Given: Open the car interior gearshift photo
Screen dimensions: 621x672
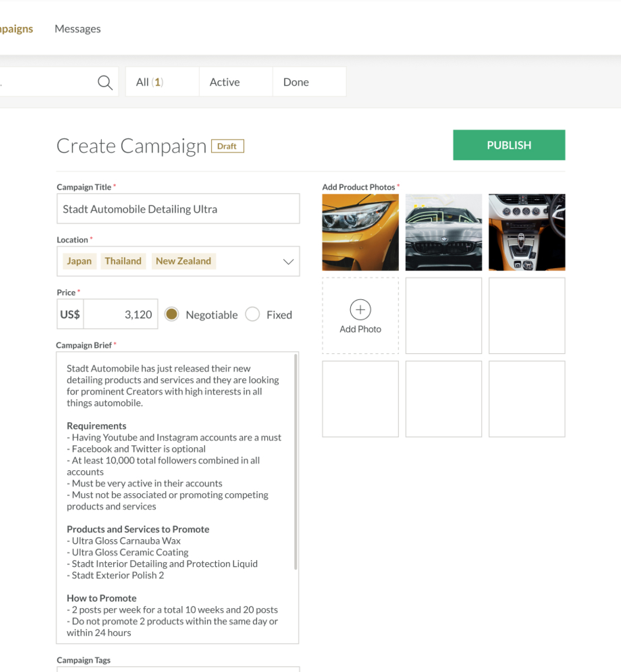Looking at the screenshot, I should pyautogui.click(x=527, y=232).
